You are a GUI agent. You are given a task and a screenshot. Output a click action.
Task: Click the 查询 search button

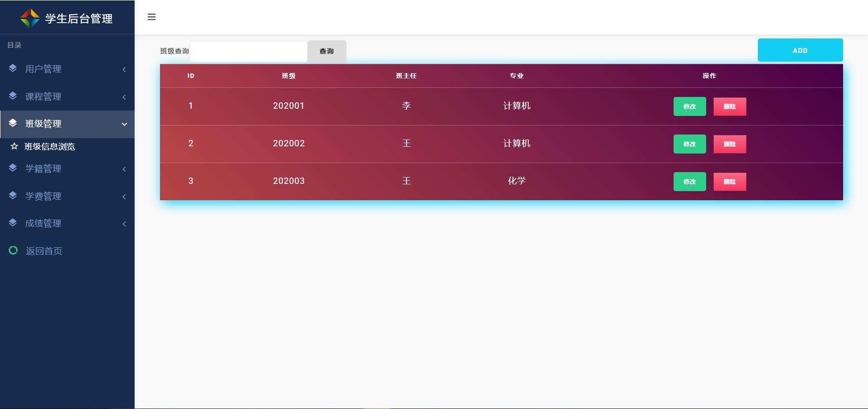tap(327, 51)
